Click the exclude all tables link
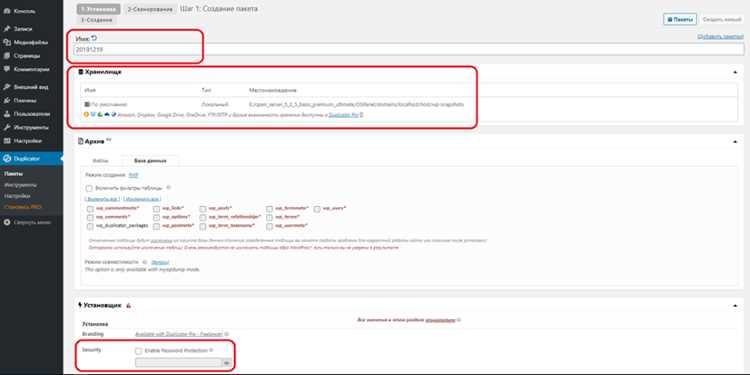750x375 pixels. point(142,199)
